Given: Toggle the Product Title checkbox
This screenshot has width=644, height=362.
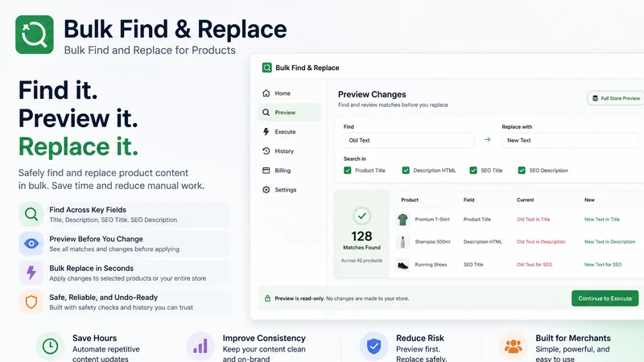Looking at the screenshot, I should coord(348,171).
